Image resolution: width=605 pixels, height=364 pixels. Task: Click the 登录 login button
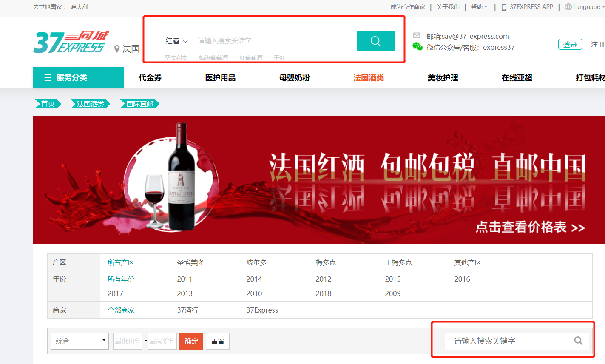point(570,45)
